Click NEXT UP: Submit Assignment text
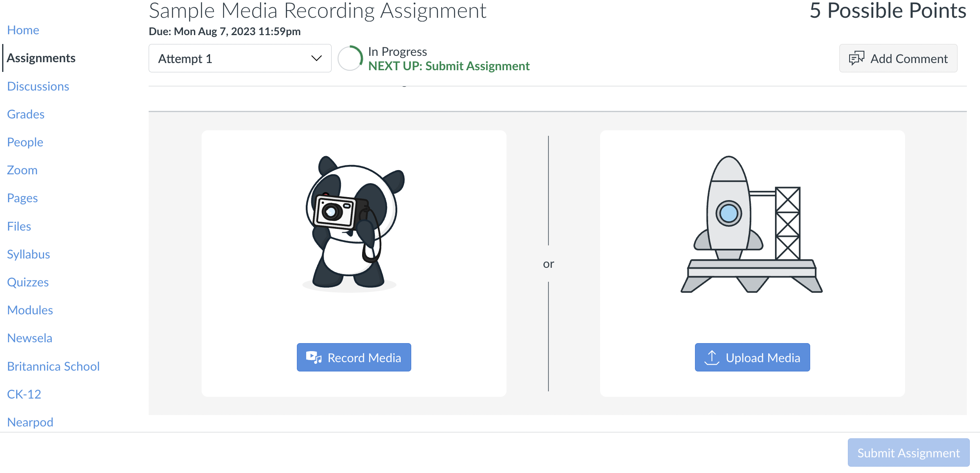This screenshot has height=473, width=980. point(449,66)
